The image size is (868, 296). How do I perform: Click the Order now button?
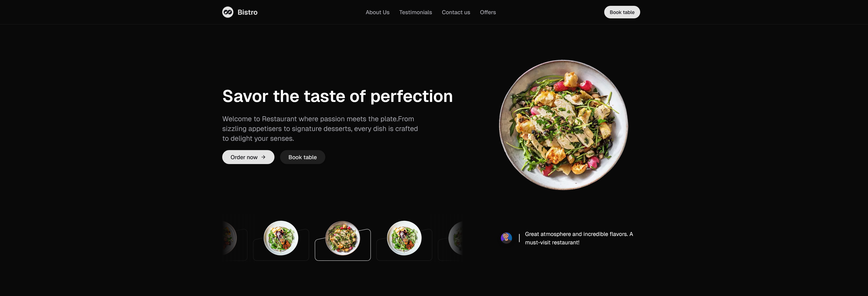(248, 157)
